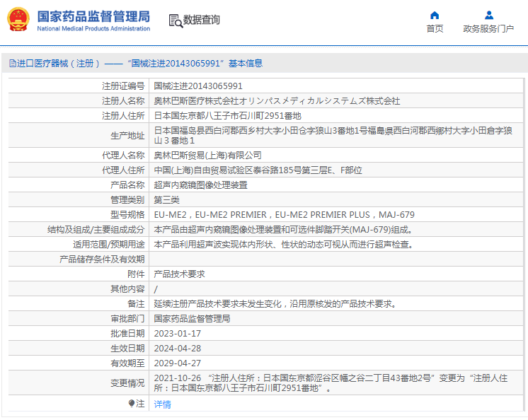Image resolution: width=528 pixels, height=420 pixels.
Task: Select the 变更情况 2021-10-26 change text
Action: pos(331,383)
